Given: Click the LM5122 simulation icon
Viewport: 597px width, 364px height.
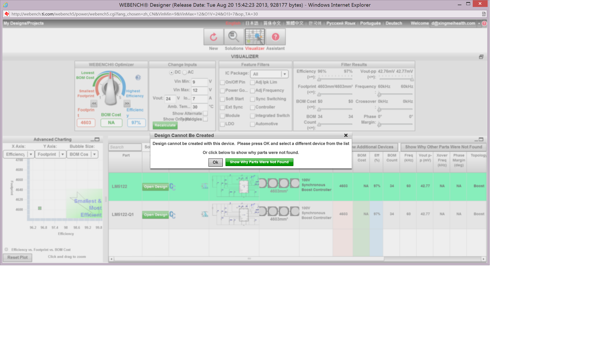Looking at the screenshot, I should coord(205,186).
